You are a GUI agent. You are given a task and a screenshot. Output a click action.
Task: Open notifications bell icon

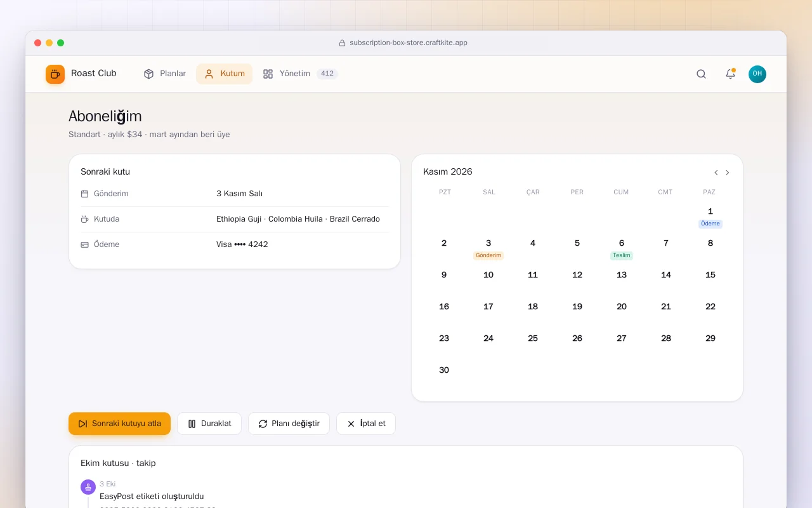tap(730, 74)
